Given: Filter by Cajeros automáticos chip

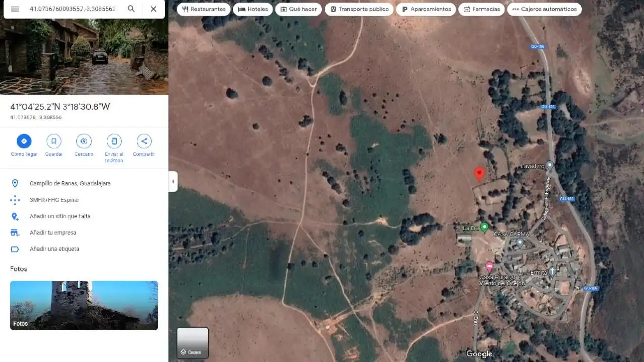Looking at the screenshot, I should [x=544, y=9].
